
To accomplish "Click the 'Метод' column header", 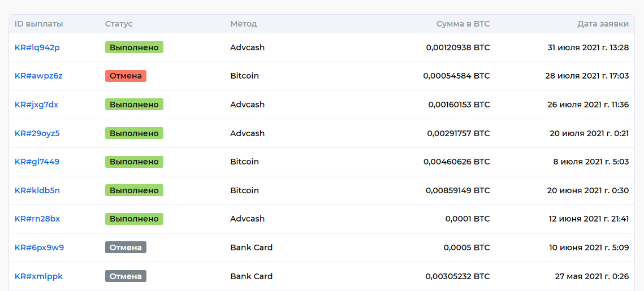I will [243, 24].
